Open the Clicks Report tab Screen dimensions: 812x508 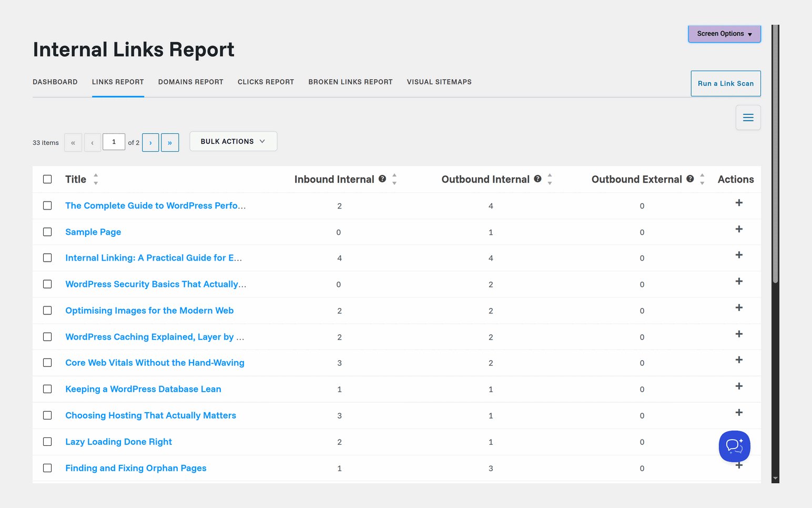[x=266, y=82]
